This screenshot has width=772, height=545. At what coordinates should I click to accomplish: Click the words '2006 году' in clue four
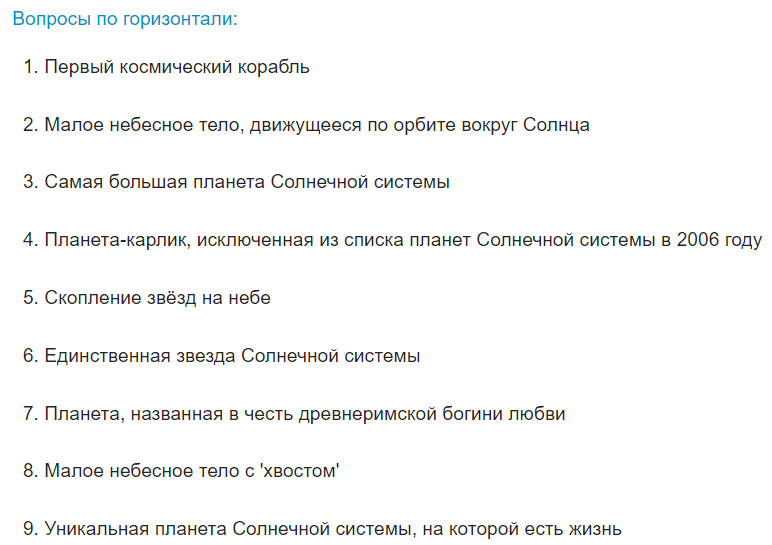click(719, 240)
